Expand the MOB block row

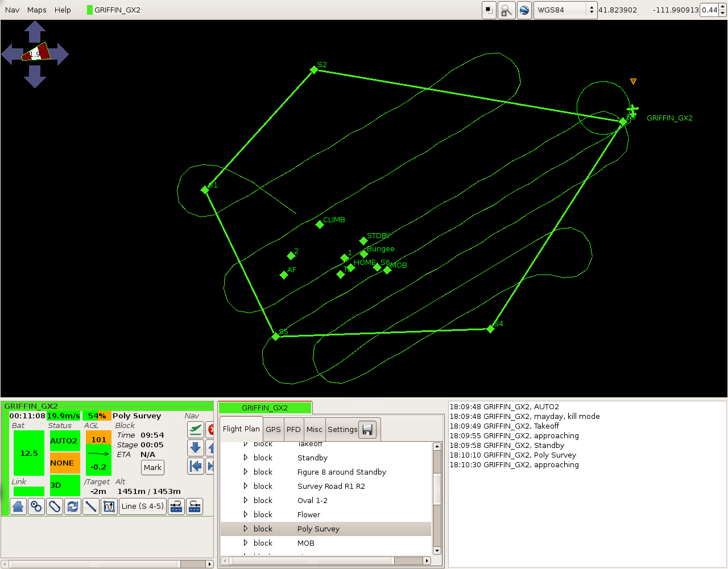pos(246,543)
